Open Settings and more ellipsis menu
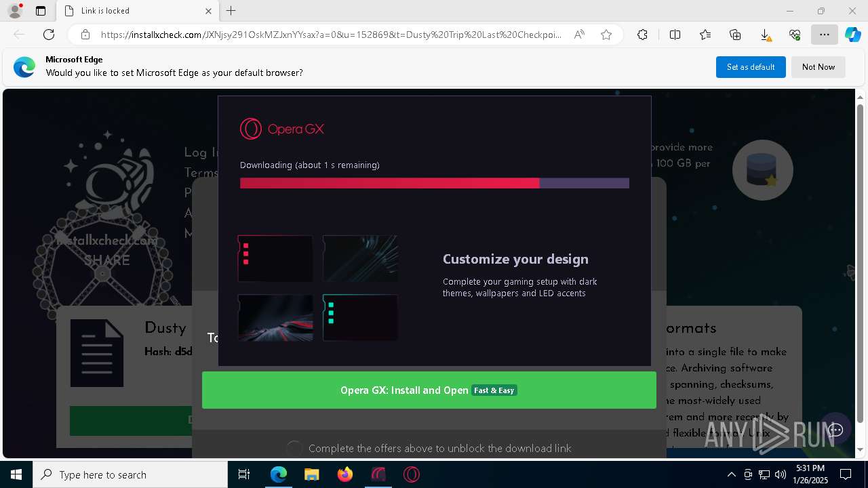Viewport: 868px width, 488px height. tap(824, 35)
